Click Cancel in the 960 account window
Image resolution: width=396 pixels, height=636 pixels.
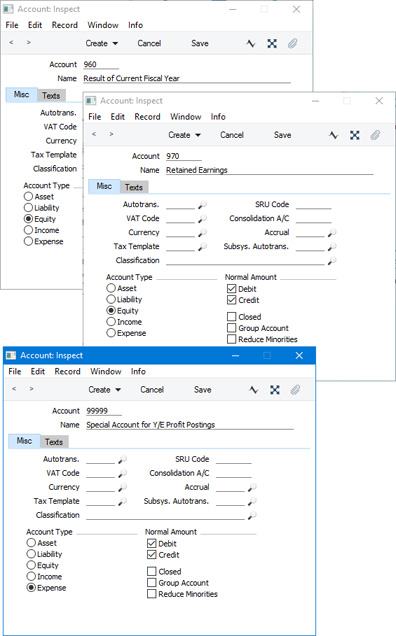point(149,43)
